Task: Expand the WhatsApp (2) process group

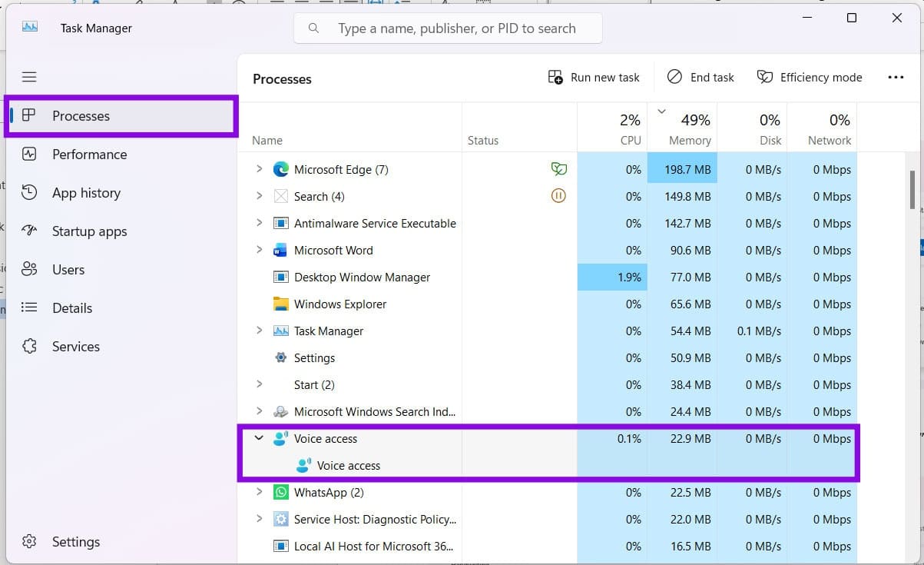Action: pos(259,492)
